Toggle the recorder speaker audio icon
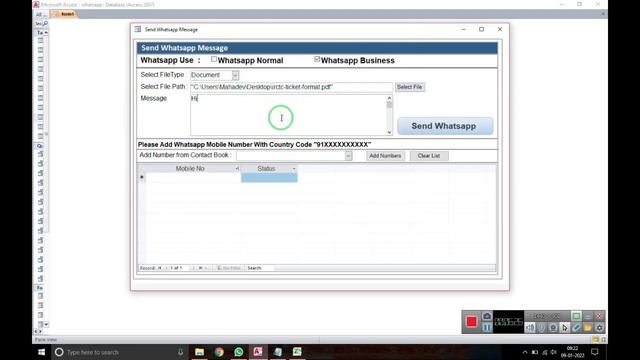The height and width of the screenshot is (360, 640). 530,327
